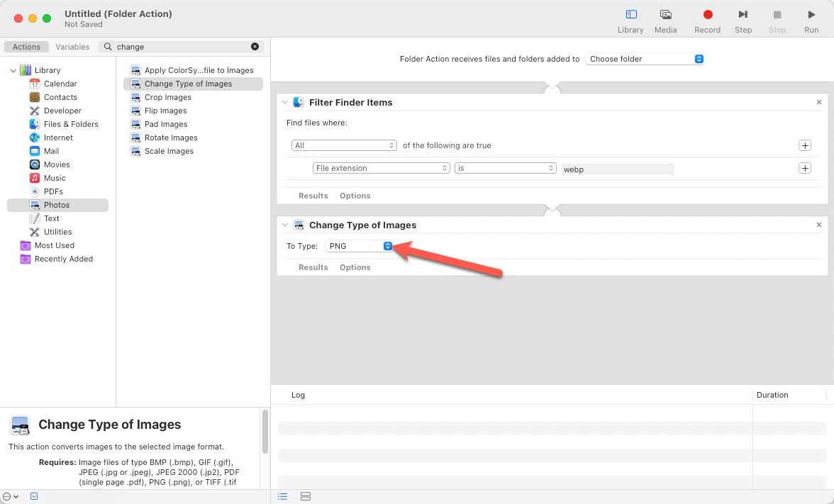This screenshot has height=504, width=834.
Task: Select PDFs category in library
Action: pos(53,191)
